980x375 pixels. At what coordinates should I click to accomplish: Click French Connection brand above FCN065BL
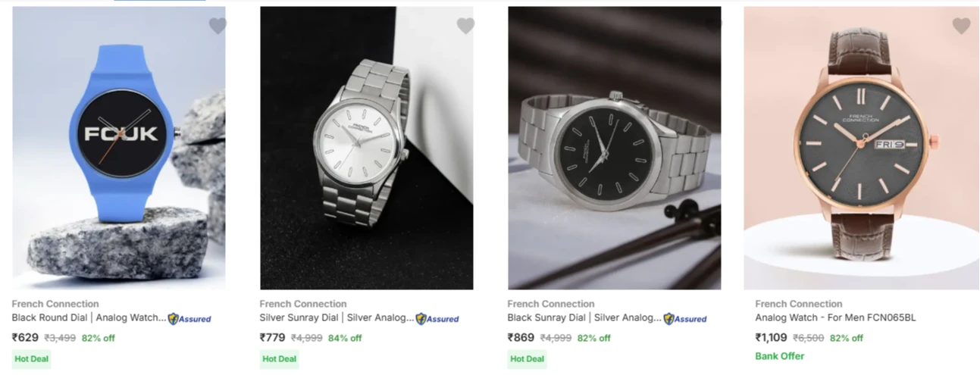point(799,304)
